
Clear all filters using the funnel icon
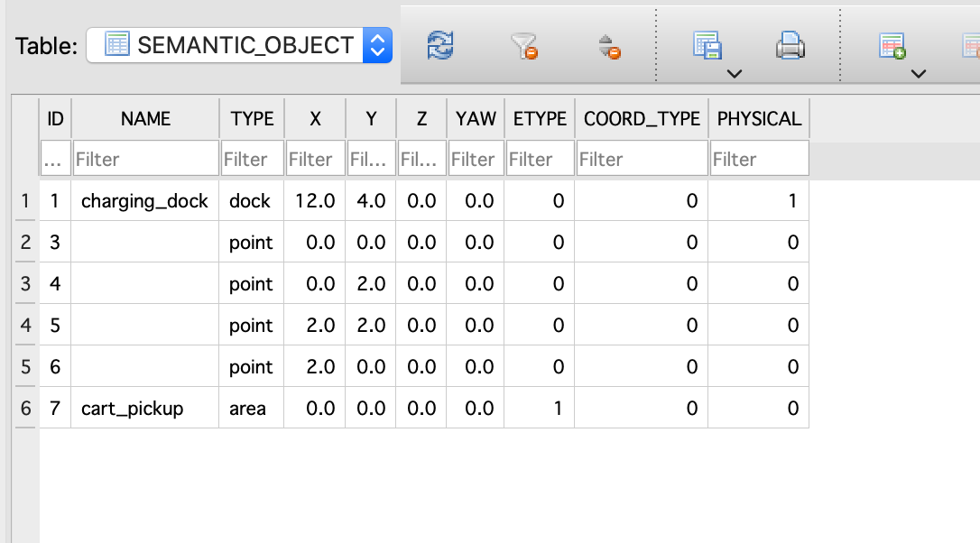523,46
